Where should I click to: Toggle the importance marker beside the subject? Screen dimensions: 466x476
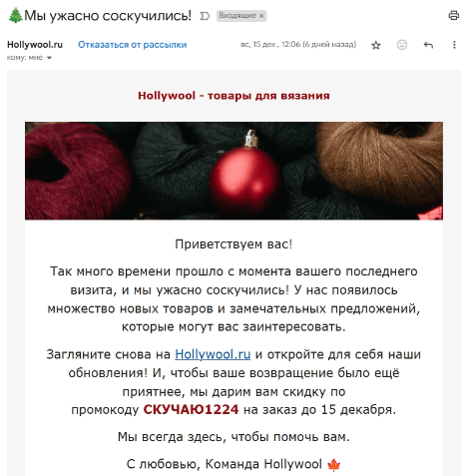[205, 16]
